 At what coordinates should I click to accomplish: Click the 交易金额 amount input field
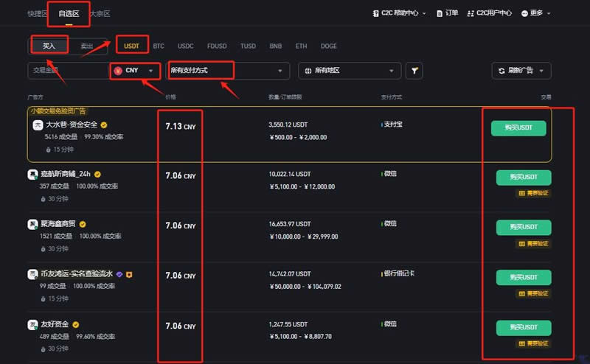tap(66, 71)
